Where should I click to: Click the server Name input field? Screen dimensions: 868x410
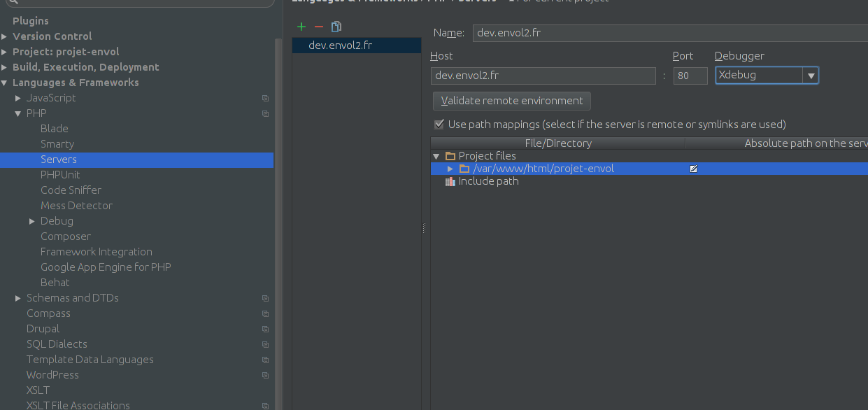[x=670, y=33]
